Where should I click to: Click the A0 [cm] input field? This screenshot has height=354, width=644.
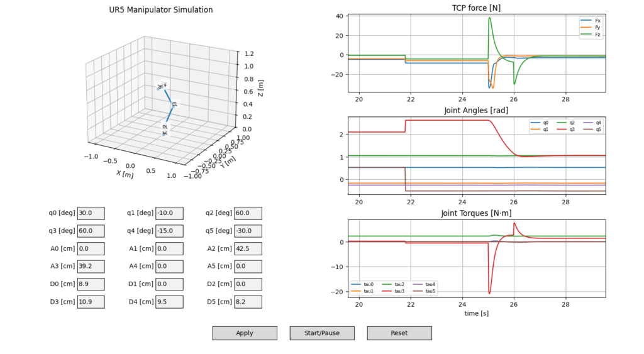(91, 248)
